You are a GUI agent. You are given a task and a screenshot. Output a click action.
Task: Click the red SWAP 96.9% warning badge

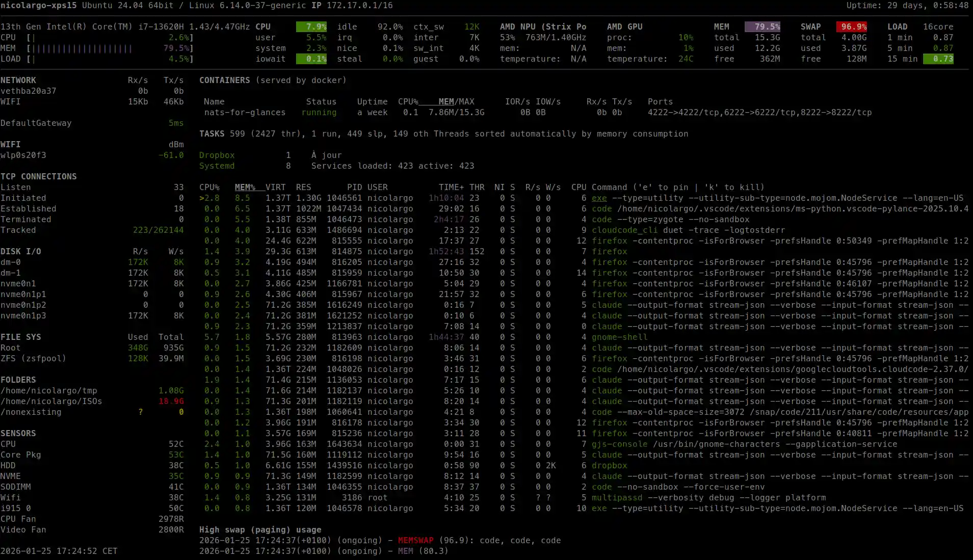(x=852, y=26)
